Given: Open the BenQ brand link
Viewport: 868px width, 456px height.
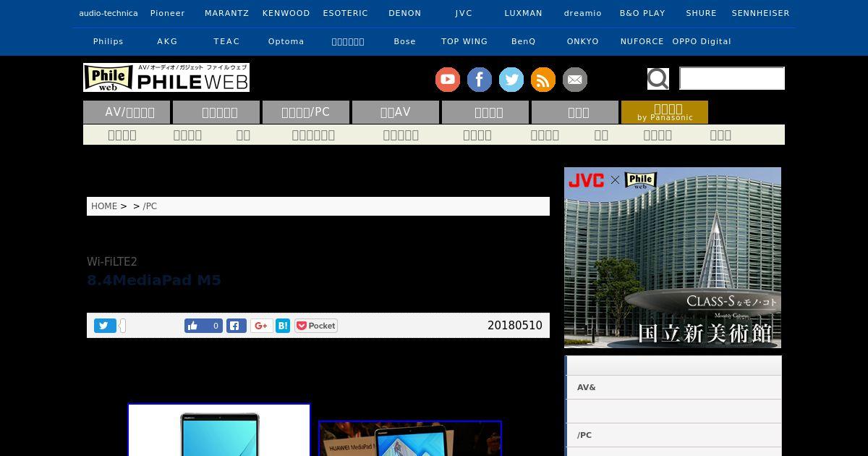Looking at the screenshot, I should point(524,41).
